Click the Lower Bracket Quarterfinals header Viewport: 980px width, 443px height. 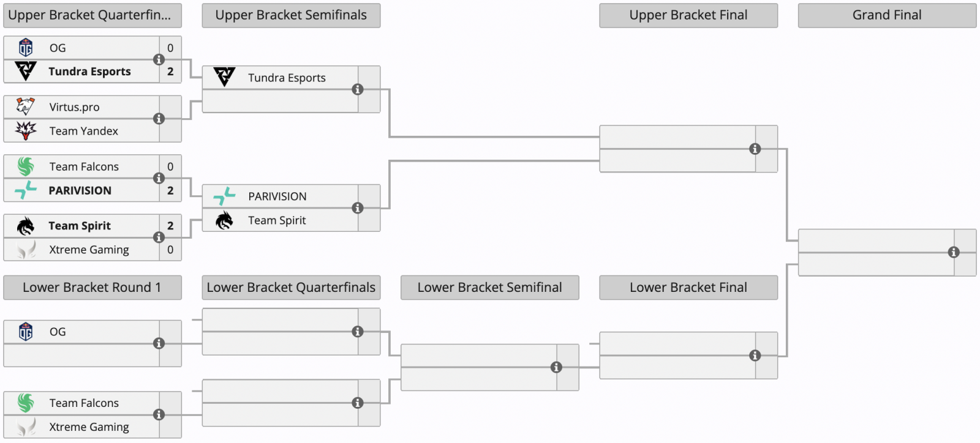pos(291,288)
